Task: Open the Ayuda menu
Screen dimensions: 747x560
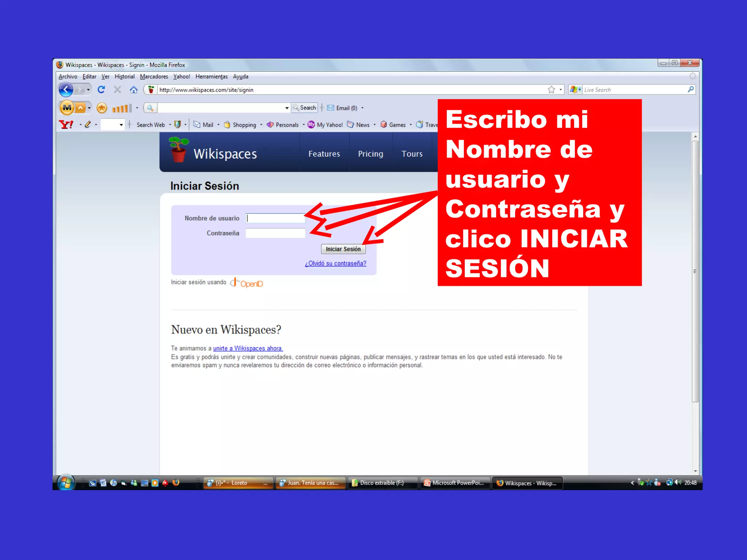Action: pyautogui.click(x=241, y=77)
